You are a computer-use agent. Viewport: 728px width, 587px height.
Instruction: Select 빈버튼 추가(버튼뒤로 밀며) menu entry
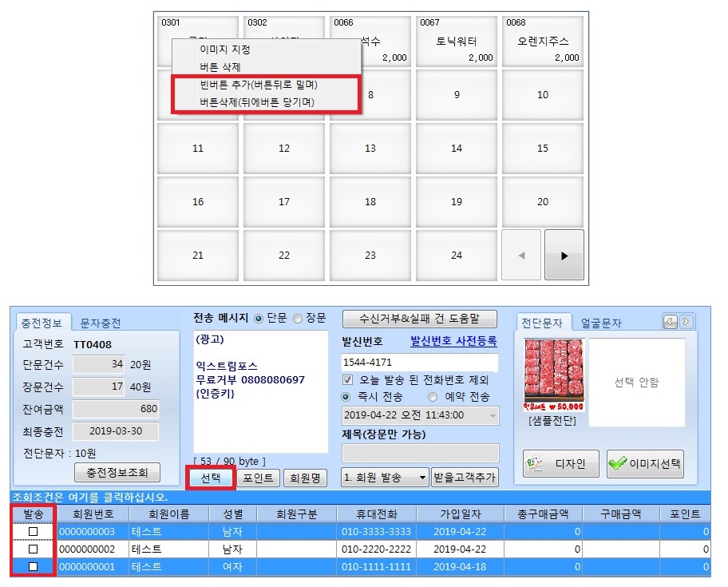click(x=264, y=85)
